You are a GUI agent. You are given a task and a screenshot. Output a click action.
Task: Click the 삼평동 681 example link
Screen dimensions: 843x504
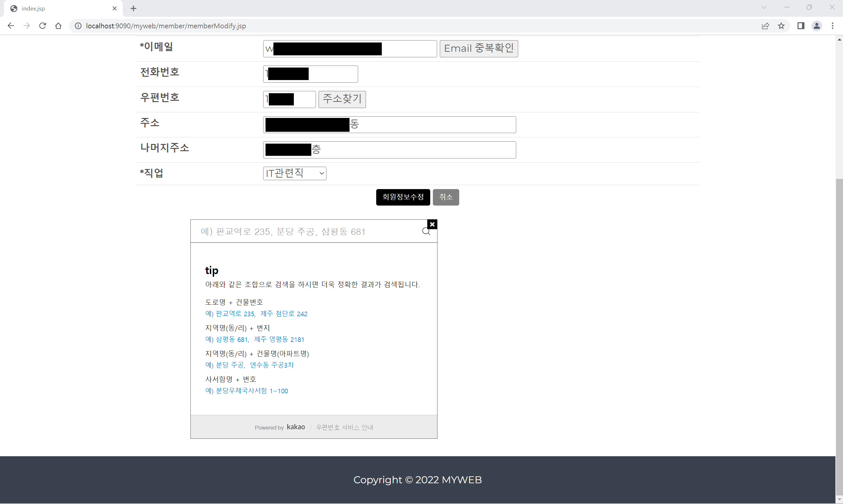(x=232, y=339)
